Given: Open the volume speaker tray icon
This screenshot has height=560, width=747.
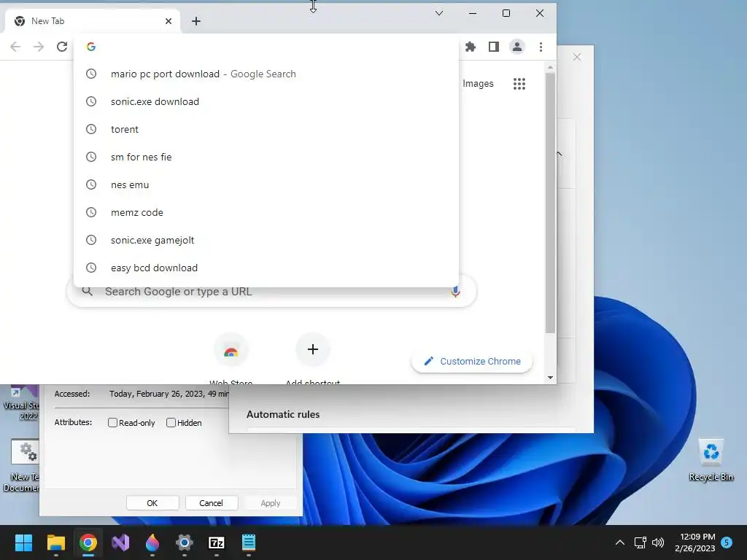Looking at the screenshot, I should [x=658, y=542].
